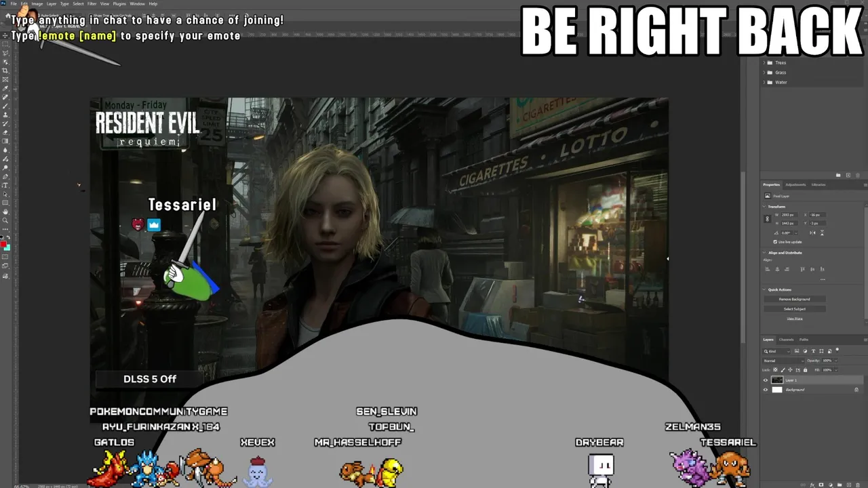Toggle Use live update checkbox
Image resolution: width=868 pixels, height=488 pixels.
[x=775, y=242]
